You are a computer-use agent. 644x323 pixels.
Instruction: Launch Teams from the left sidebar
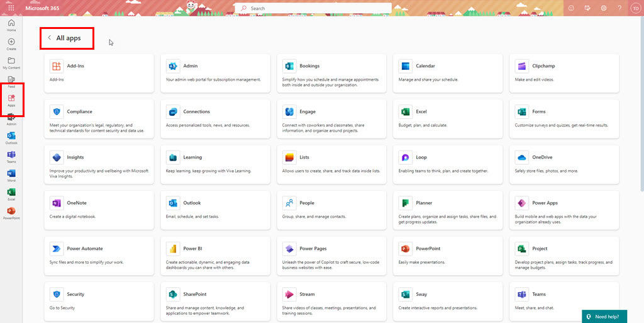(11, 157)
